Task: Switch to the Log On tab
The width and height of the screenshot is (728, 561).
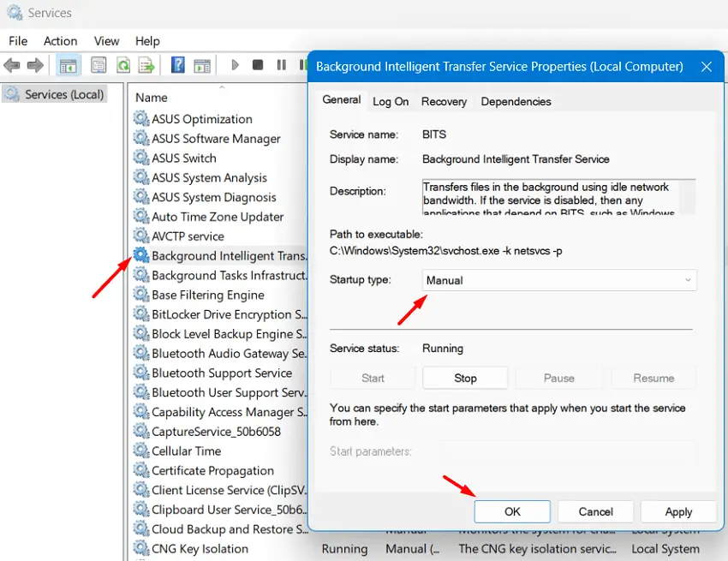Action: tap(391, 101)
